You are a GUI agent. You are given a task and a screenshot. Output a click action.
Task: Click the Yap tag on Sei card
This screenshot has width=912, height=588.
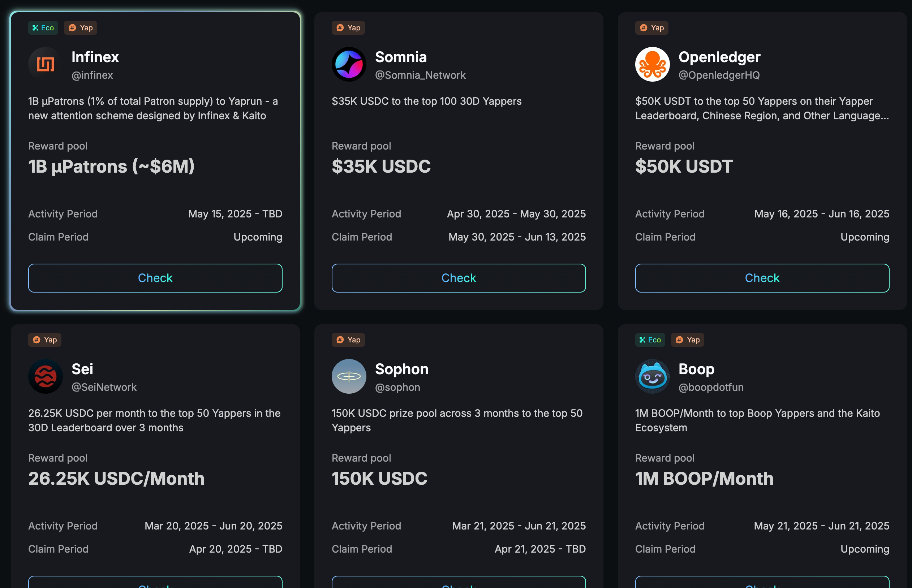[x=44, y=340]
